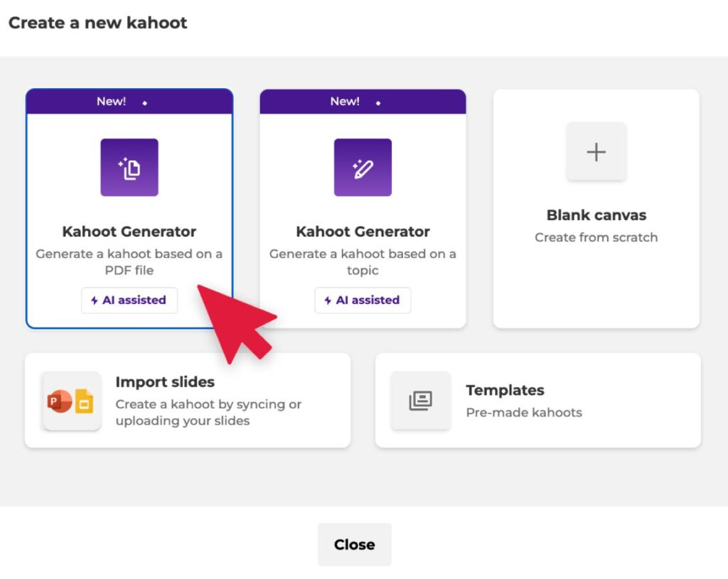Screen dimensions: 728x579
Task: Open Kahoot Generator based on a PDF file
Action: coord(129,209)
